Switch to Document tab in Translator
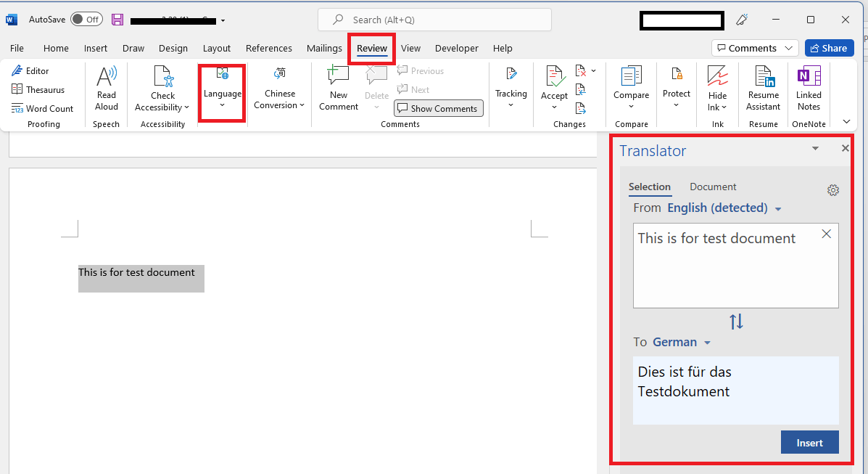Image resolution: width=868 pixels, height=474 pixels. click(713, 187)
